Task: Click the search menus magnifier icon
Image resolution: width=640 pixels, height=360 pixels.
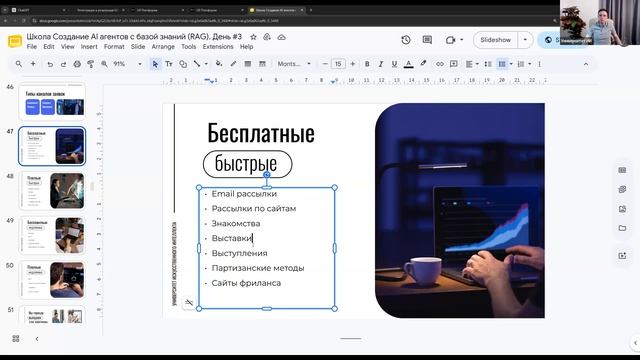Action: (19, 64)
